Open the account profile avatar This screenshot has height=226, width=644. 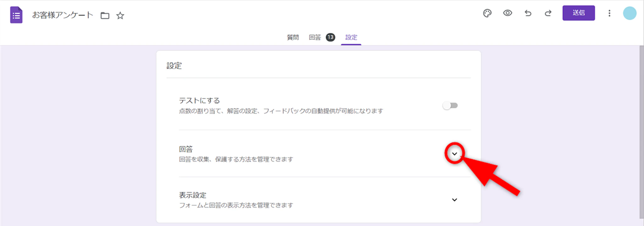click(x=630, y=13)
